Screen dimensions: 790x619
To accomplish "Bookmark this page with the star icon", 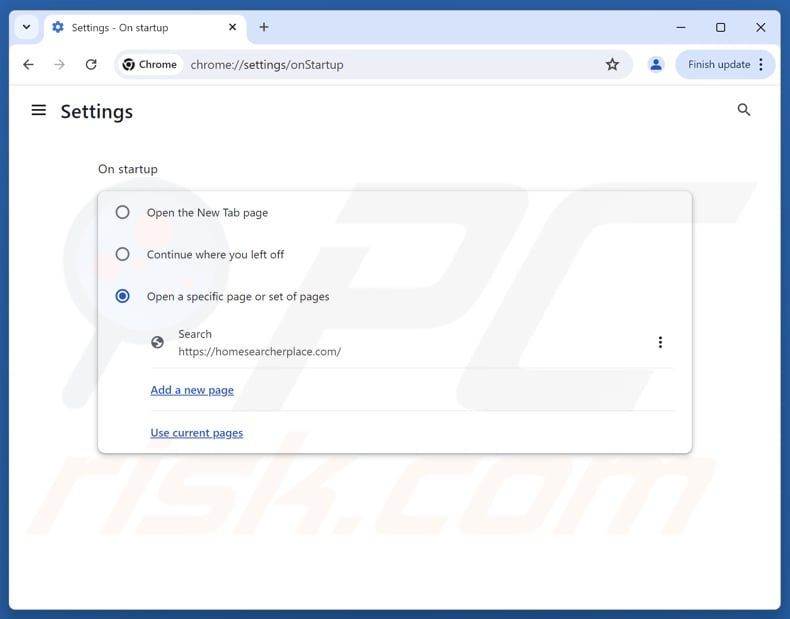I will [x=612, y=65].
